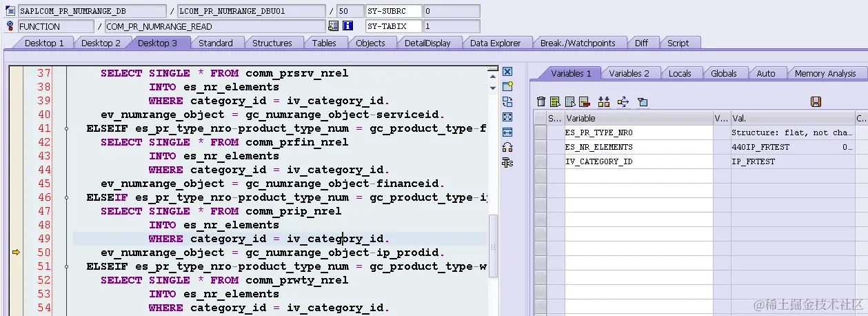The height and width of the screenshot is (316, 868).
Task: Click the value cell 440IP_FRTEST
Action: (792, 147)
